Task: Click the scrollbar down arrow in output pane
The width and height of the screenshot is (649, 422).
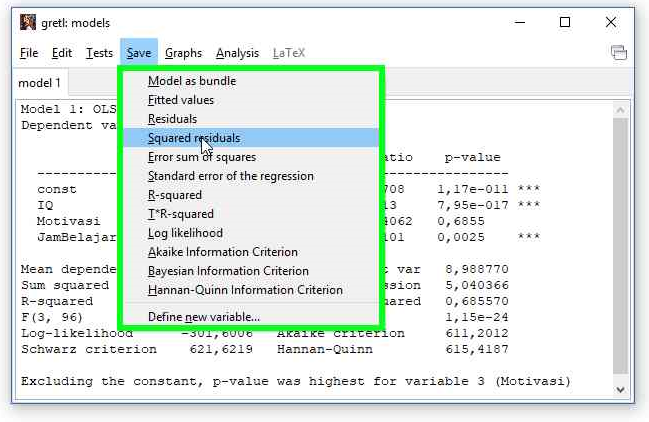Action: pyautogui.click(x=621, y=389)
